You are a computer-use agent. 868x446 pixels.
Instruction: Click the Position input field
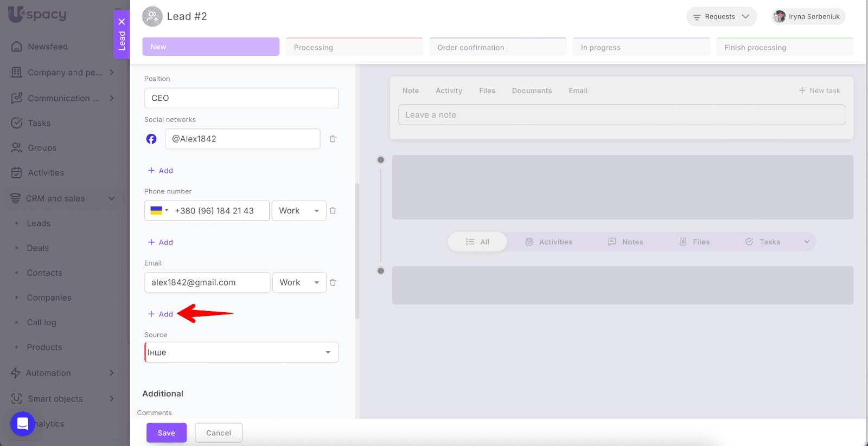point(241,98)
